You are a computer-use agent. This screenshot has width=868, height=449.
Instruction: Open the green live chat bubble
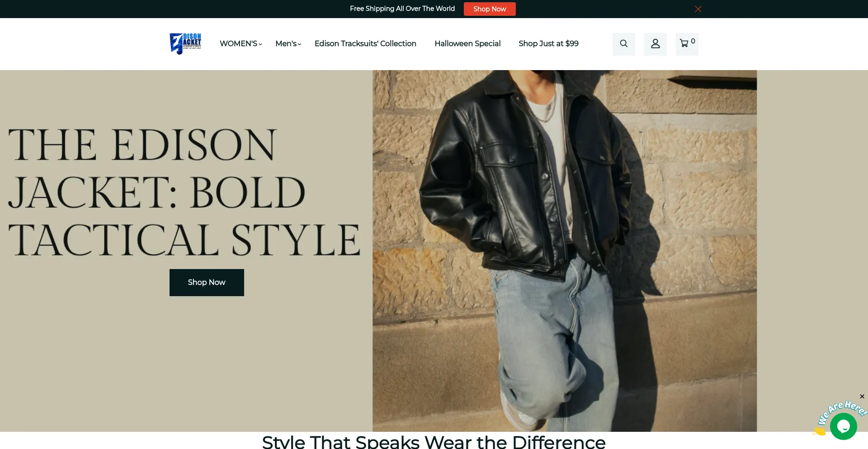point(843,426)
